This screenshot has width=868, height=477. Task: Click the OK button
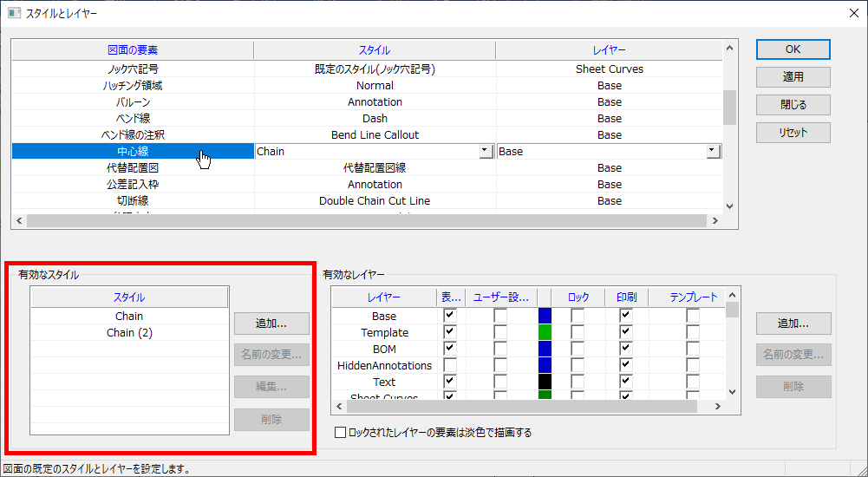tap(793, 49)
